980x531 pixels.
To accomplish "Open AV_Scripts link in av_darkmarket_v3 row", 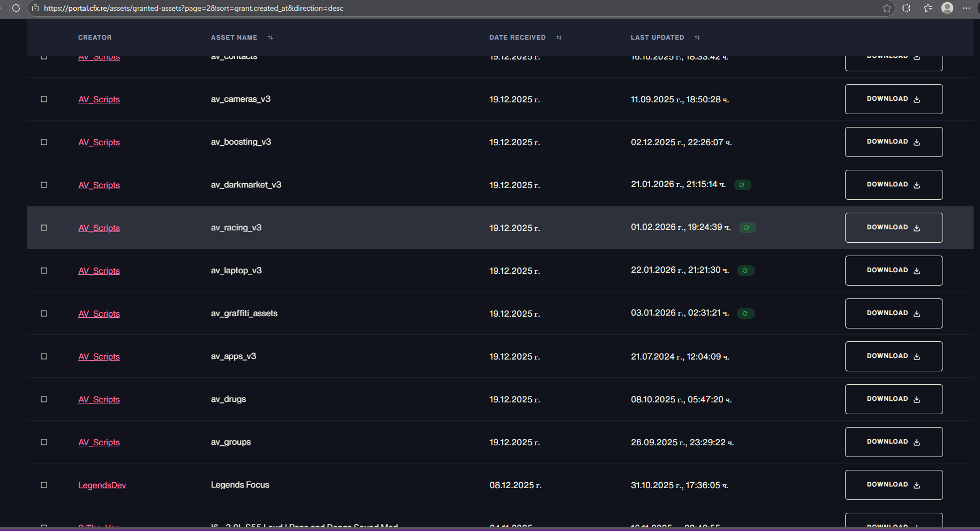I will coord(99,185).
